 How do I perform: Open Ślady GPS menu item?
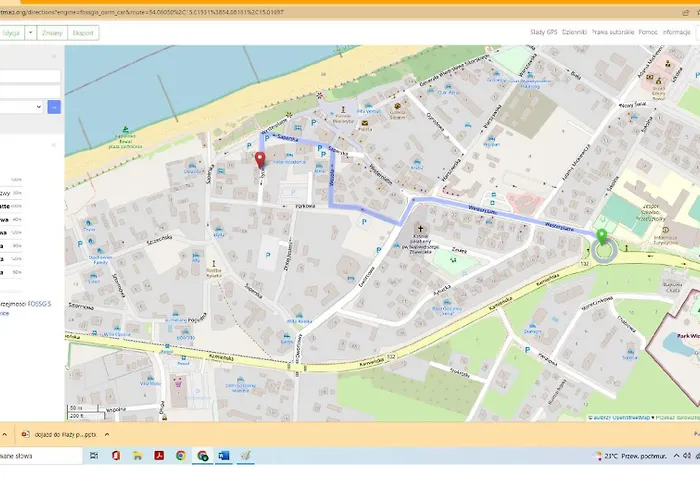(544, 33)
